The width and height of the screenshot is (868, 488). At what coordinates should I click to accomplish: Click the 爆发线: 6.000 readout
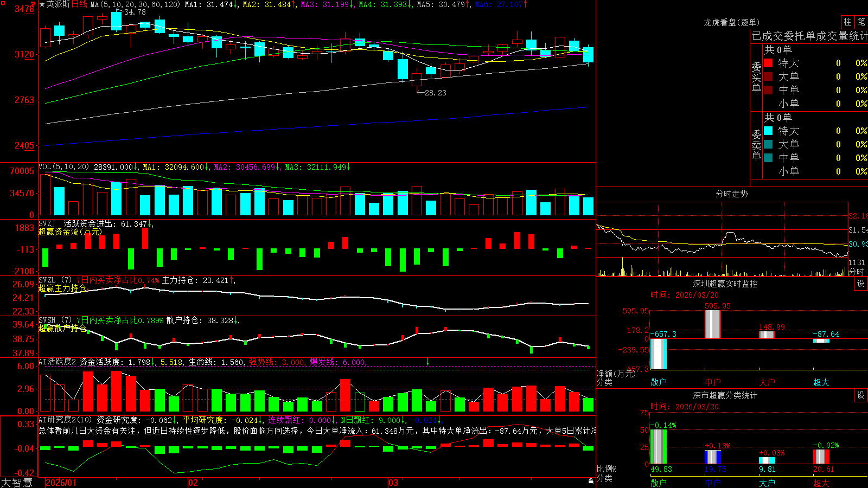tap(338, 362)
